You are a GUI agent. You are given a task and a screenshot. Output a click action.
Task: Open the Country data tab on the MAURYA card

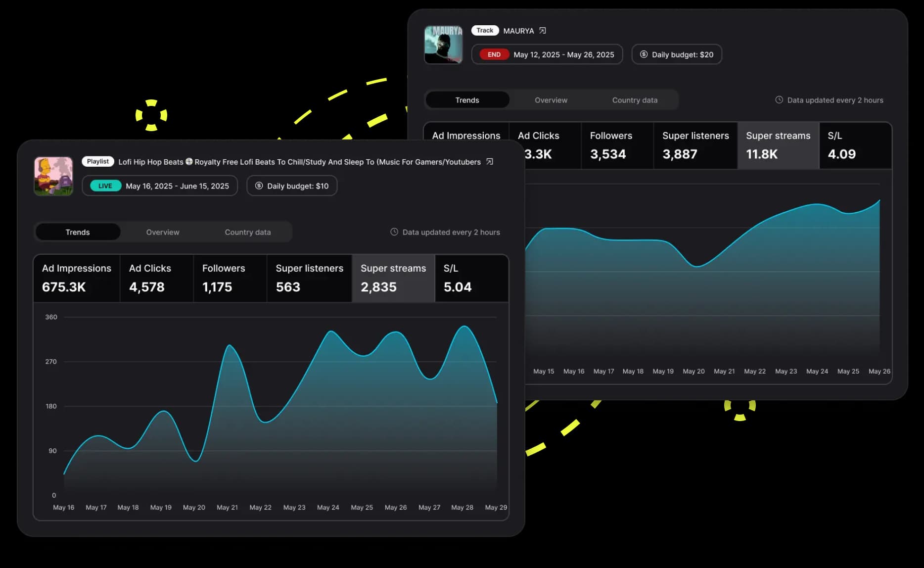tap(635, 99)
